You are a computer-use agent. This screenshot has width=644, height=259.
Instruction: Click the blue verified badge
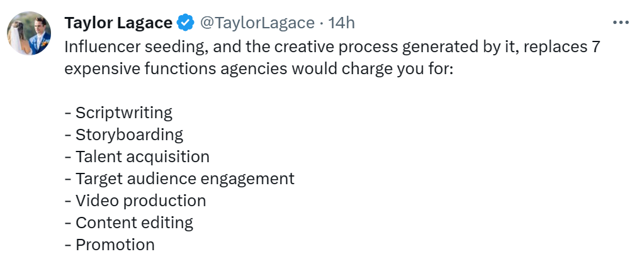click(185, 23)
